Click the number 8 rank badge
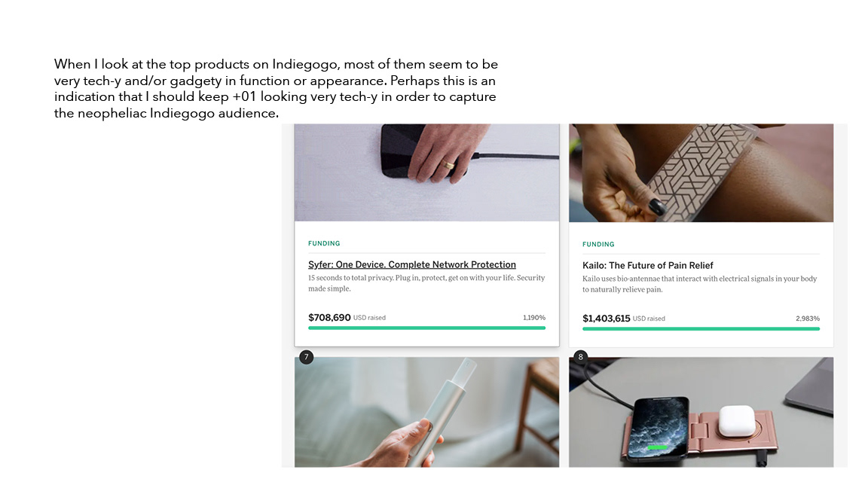This screenshot has height=488, width=868. [580, 358]
